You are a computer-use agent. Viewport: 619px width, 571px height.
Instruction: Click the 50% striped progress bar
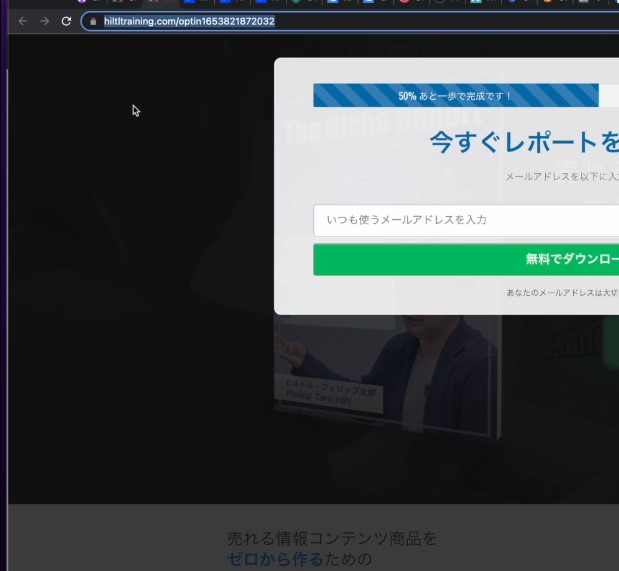456,96
